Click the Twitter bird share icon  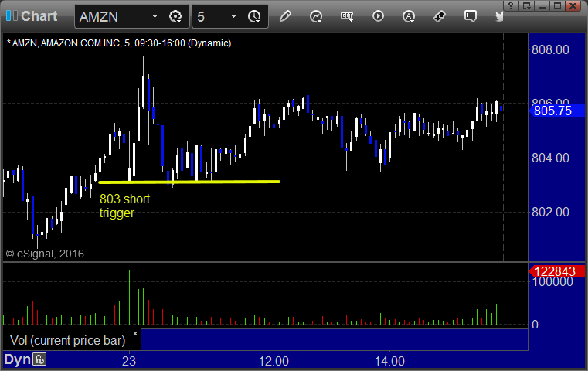pyautogui.click(x=499, y=16)
